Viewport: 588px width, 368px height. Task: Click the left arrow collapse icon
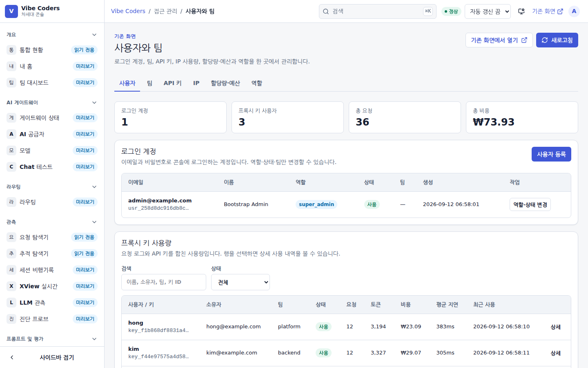tap(12, 357)
